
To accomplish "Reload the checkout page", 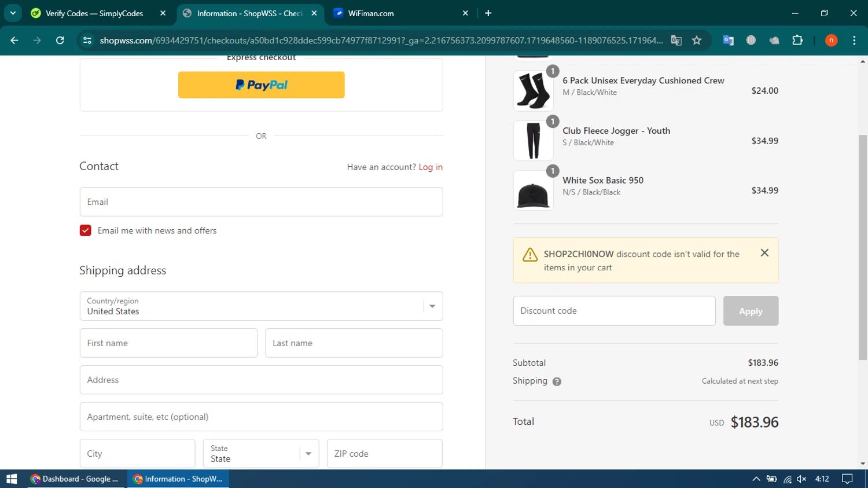I will pos(60,41).
